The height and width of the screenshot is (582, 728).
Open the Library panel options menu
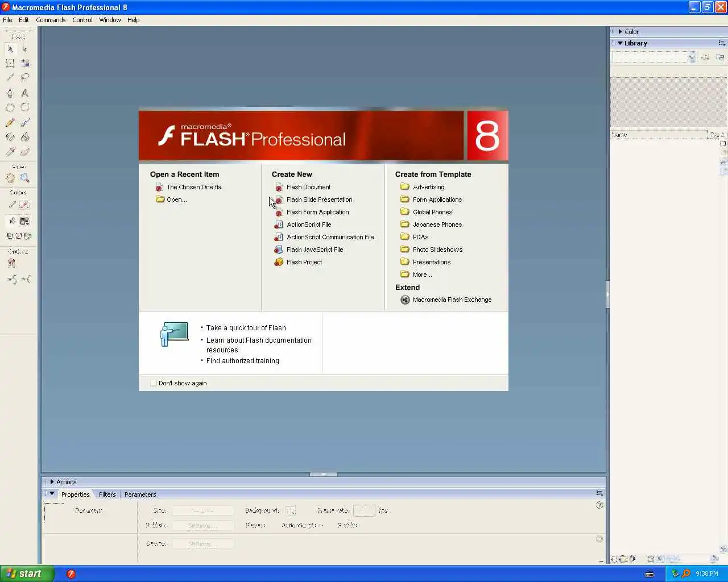coord(721,43)
